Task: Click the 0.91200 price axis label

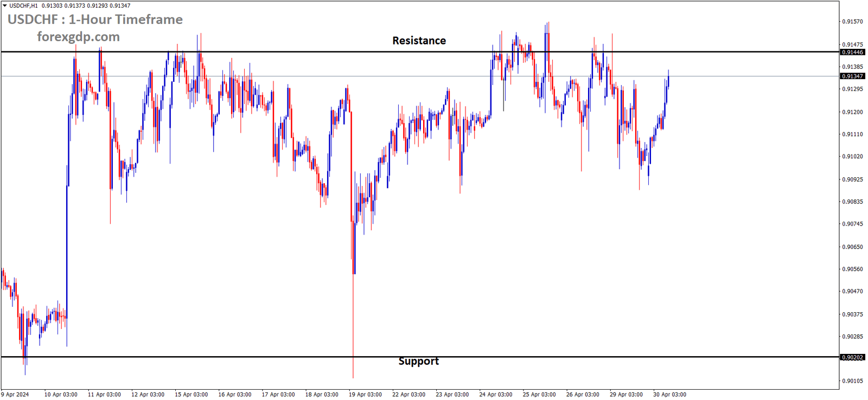Action: click(852, 112)
